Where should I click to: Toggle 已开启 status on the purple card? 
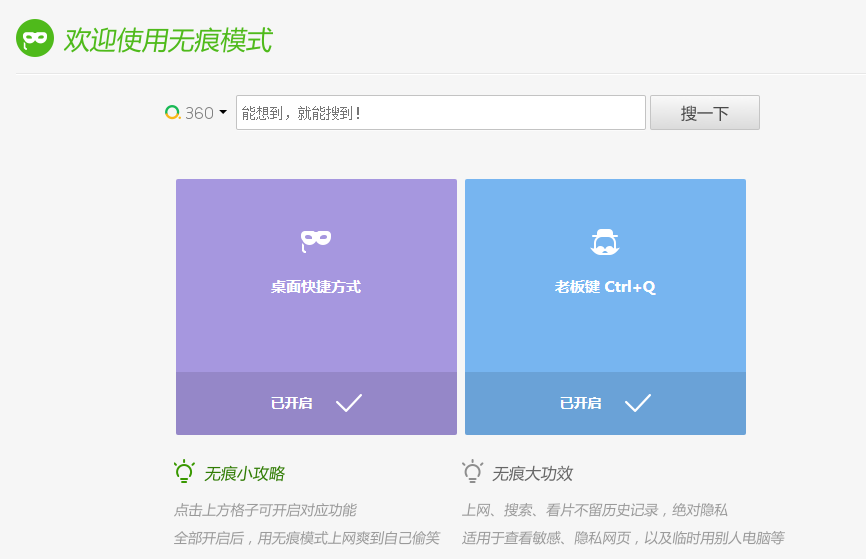click(292, 403)
